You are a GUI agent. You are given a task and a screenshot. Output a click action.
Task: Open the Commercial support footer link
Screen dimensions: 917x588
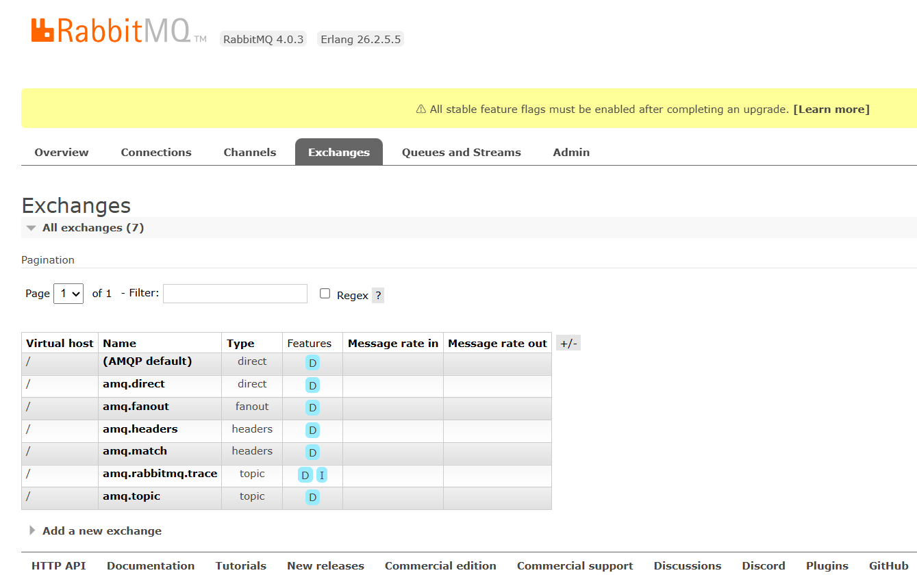coord(575,566)
